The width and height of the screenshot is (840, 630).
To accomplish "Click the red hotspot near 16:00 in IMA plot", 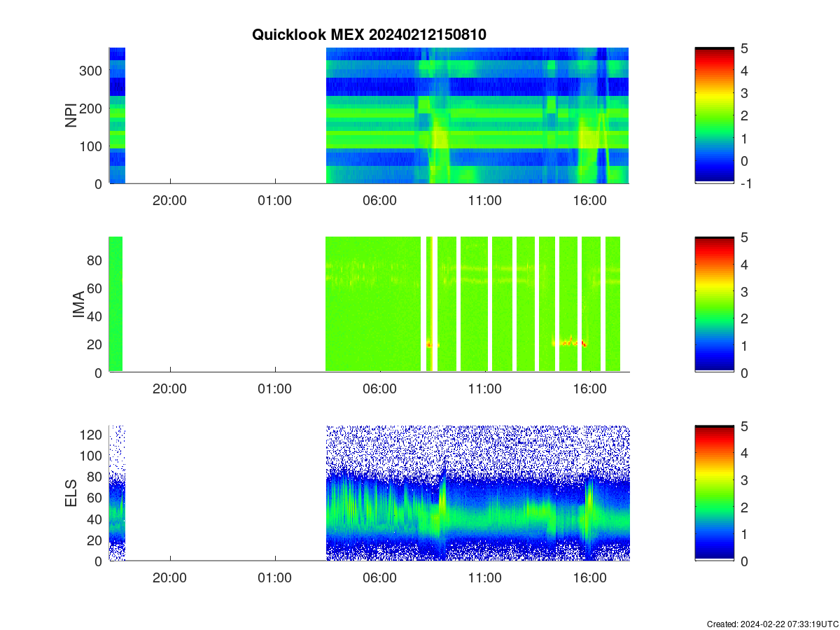I will click(583, 344).
